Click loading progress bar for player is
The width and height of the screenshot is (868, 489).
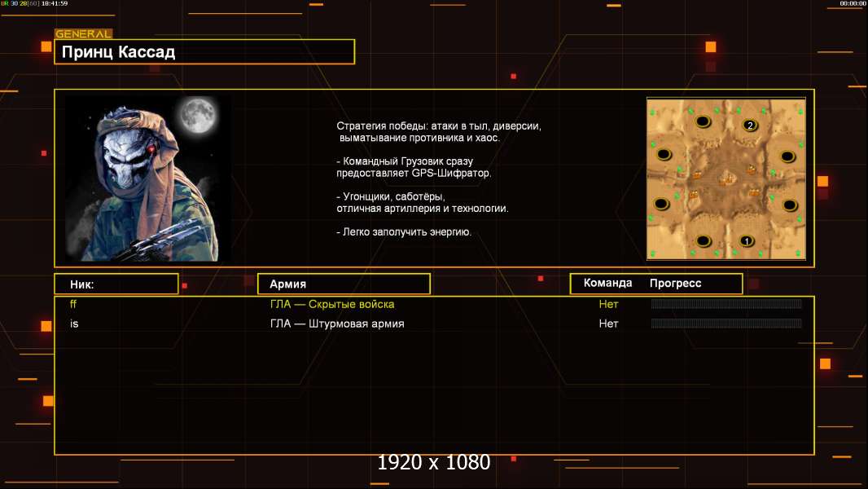pyautogui.click(x=726, y=323)
